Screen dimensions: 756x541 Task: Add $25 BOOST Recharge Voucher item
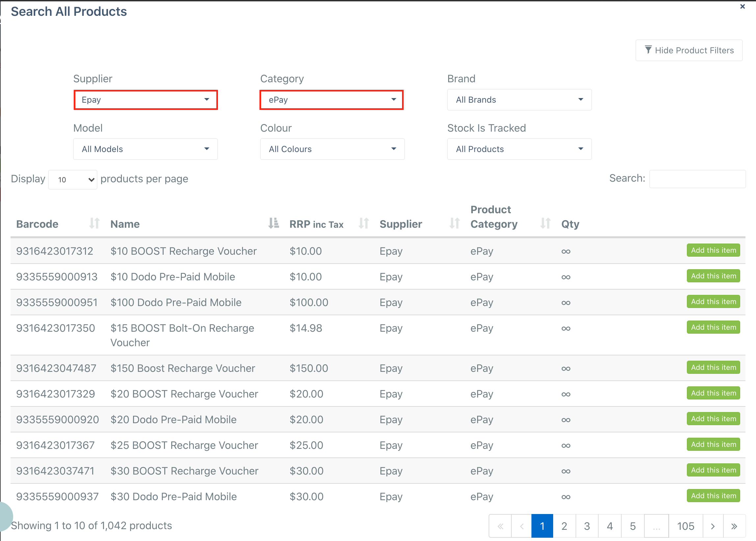(x=713, y=444)
